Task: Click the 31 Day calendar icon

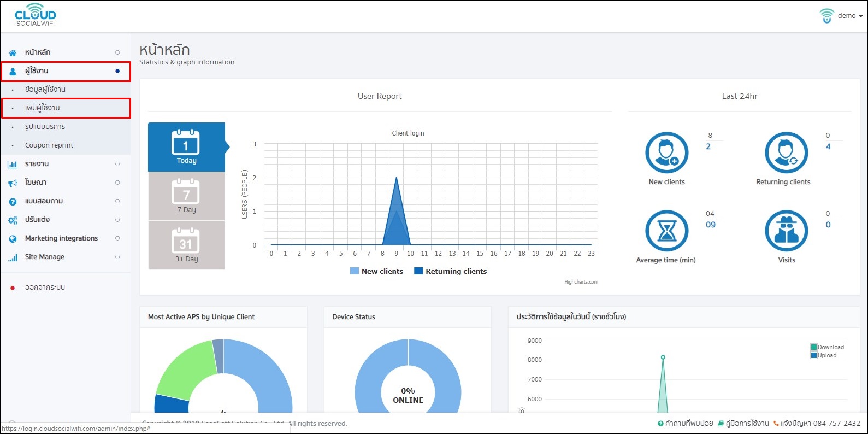Action: point(186,241)
